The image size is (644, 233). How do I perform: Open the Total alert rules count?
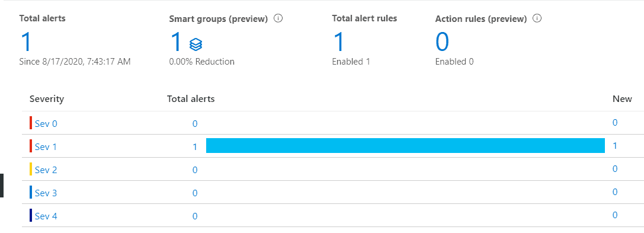coord(338,42)
